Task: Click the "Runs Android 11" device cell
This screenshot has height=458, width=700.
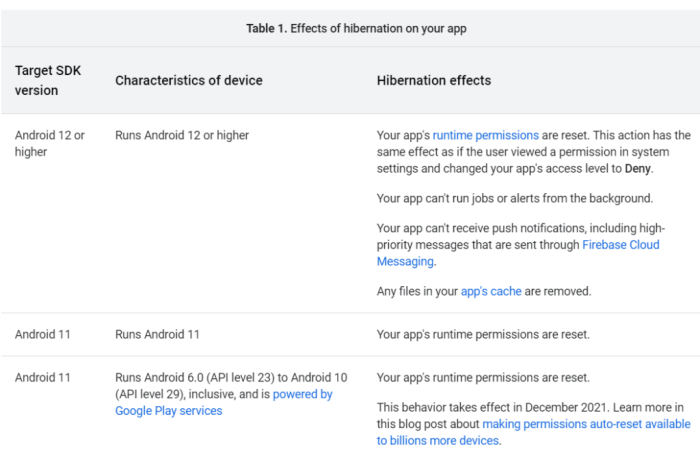Action: point(159,334)
